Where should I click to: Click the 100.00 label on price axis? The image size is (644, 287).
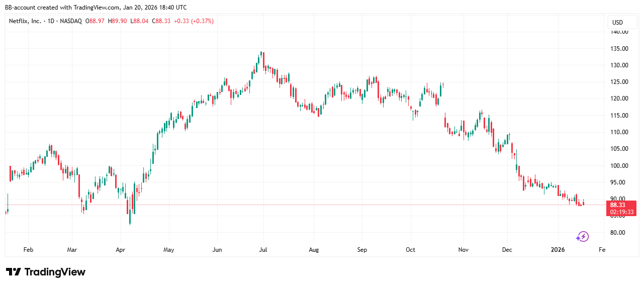[x=618, y=165]
